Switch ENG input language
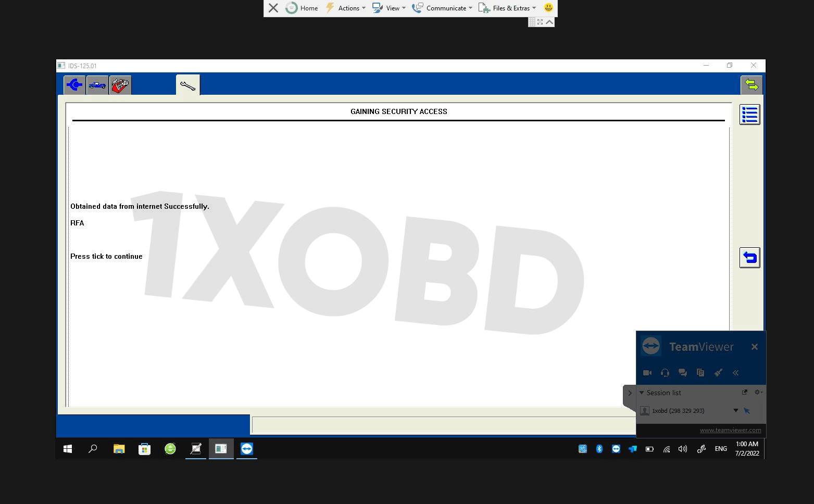Image resolution: width=814 pixels, height=504 pixels. [x=721, y=449]
